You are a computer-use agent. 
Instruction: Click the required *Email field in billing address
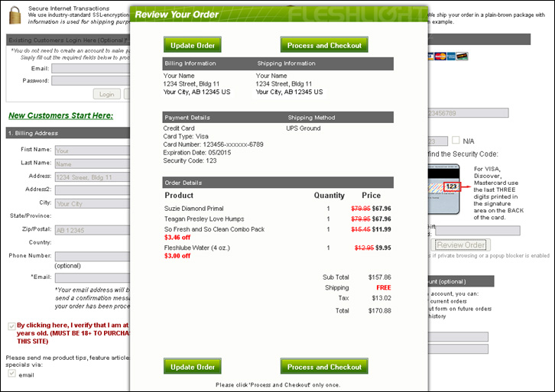[x=92, y=277]
